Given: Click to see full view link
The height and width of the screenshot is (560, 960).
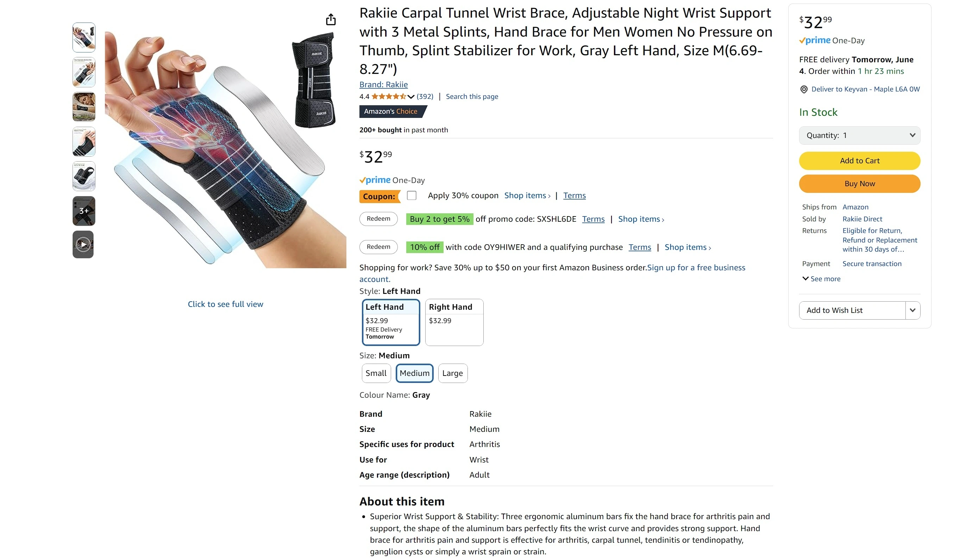Looking at the screenshot, I should coord(226,304).
